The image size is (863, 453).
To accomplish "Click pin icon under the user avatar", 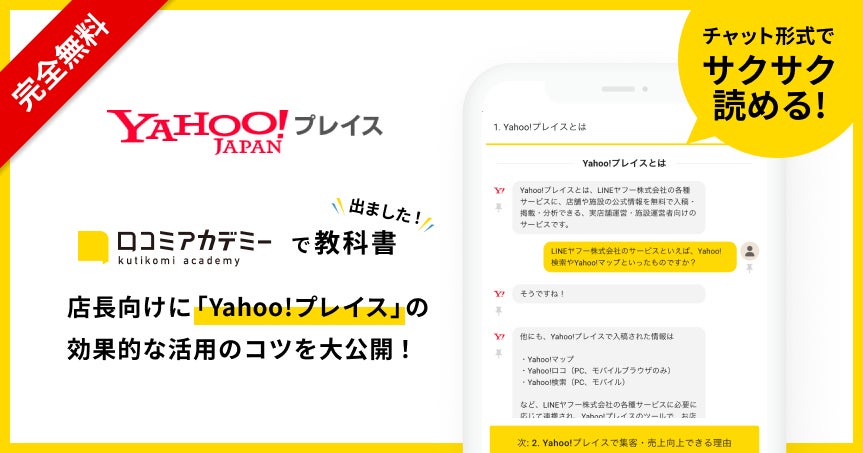I will pos(749,269).
